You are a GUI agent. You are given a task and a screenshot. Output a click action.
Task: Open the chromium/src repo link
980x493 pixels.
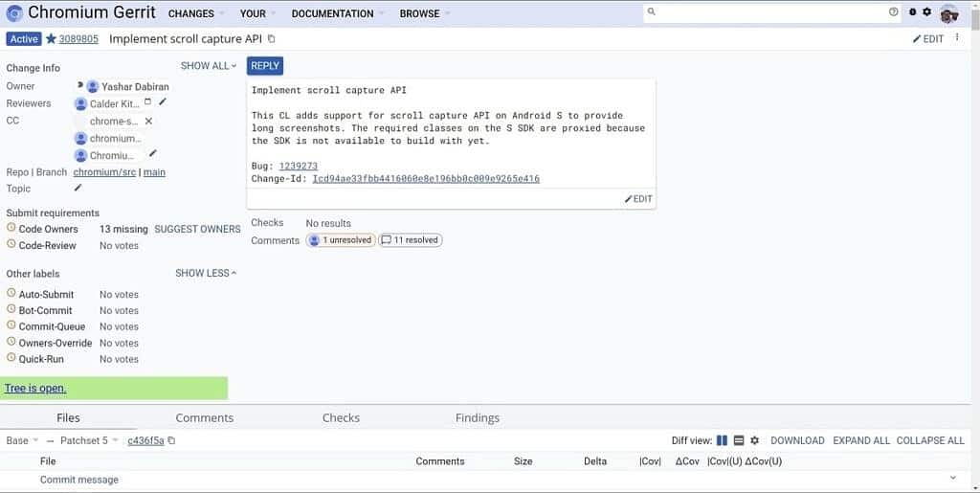click(104, 171)
